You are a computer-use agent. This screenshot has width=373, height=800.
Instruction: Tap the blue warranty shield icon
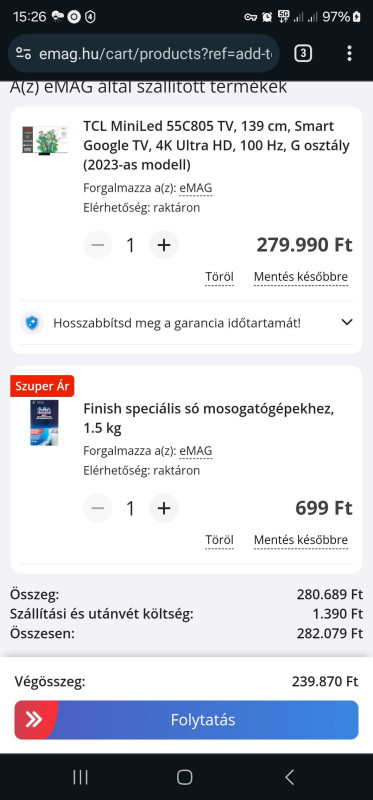pyautogui.click(x=32, y=323)
